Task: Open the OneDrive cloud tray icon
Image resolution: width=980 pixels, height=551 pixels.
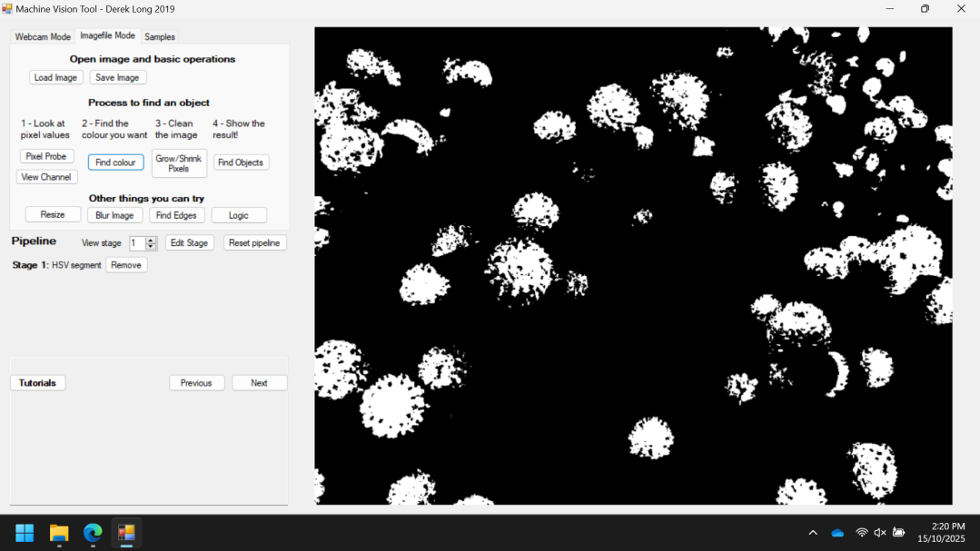Action: (x=837, y=533)
